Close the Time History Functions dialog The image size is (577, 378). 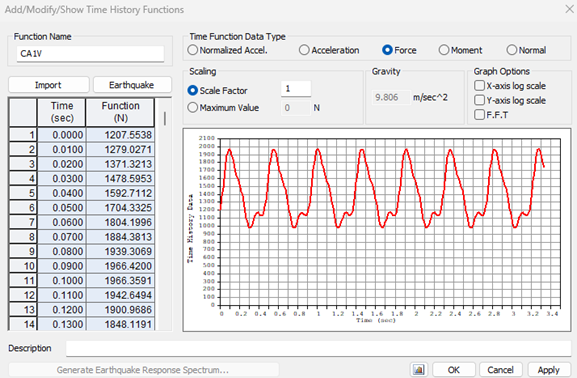tap(569, 9)
